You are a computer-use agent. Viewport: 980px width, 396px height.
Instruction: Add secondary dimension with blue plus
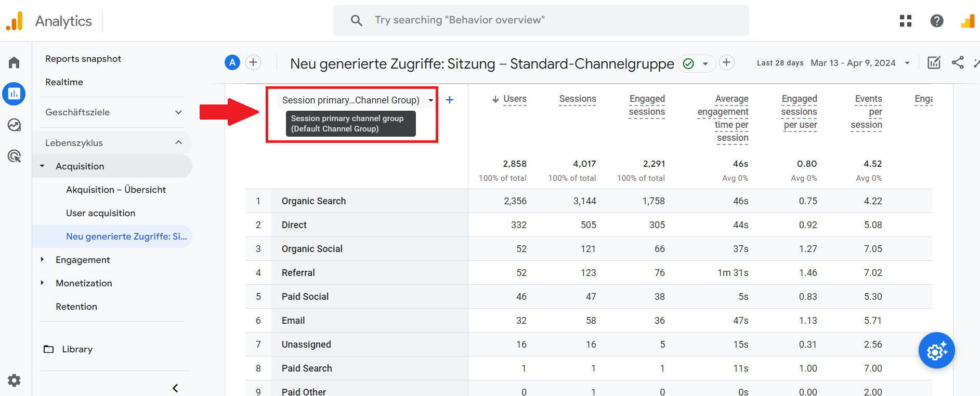click(x=450, y=100)
